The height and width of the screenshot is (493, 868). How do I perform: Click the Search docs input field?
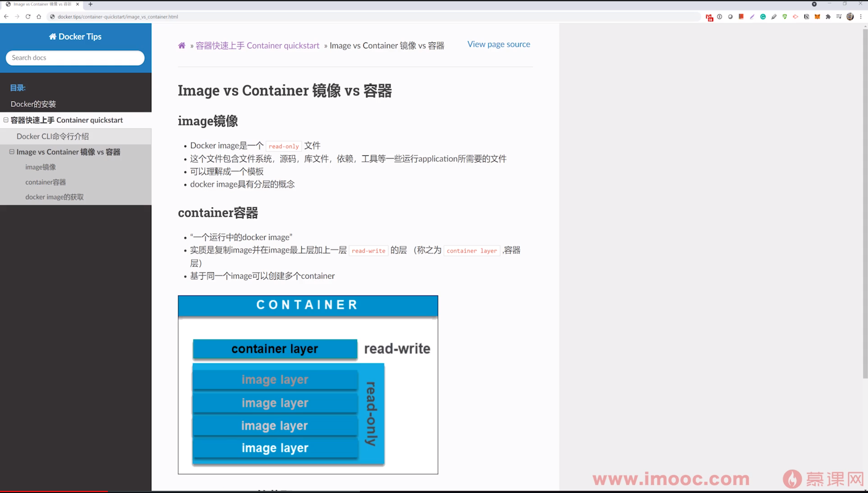pos(75,58)
